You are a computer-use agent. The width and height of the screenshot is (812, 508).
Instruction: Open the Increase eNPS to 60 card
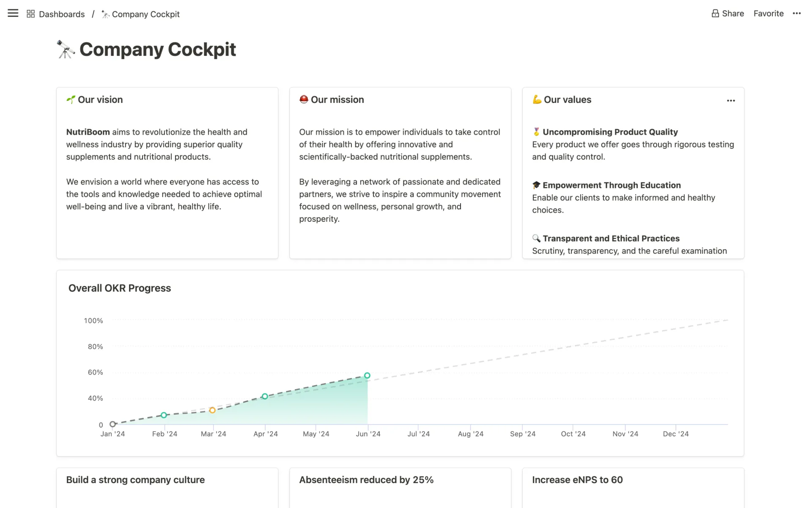(x=577, y=480)
